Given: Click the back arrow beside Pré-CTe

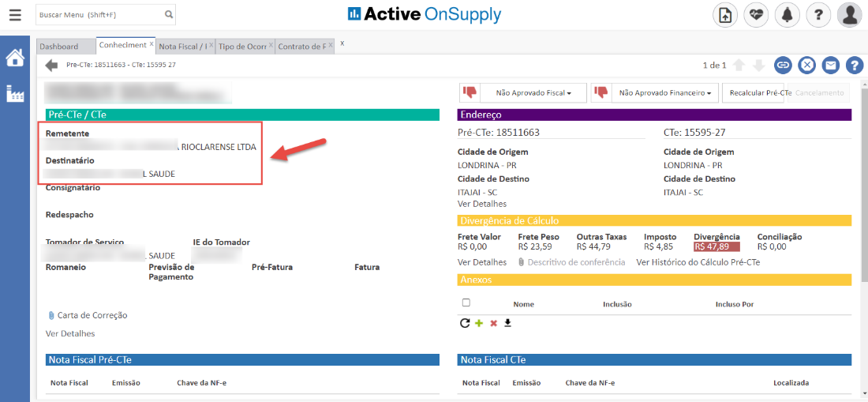Looking at the screenshot, I should [x=51, y=66].
